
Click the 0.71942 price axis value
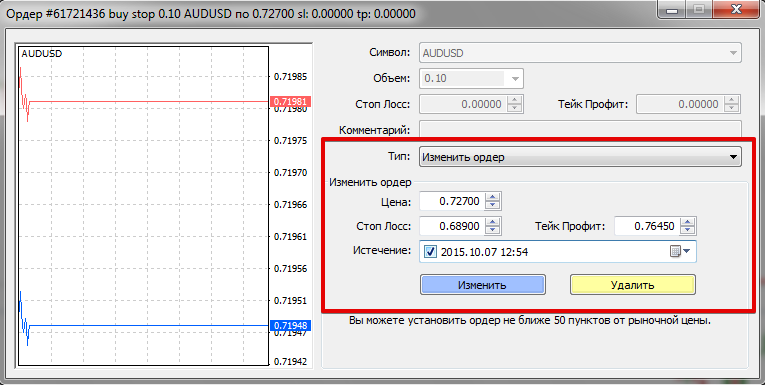[290, 362]
